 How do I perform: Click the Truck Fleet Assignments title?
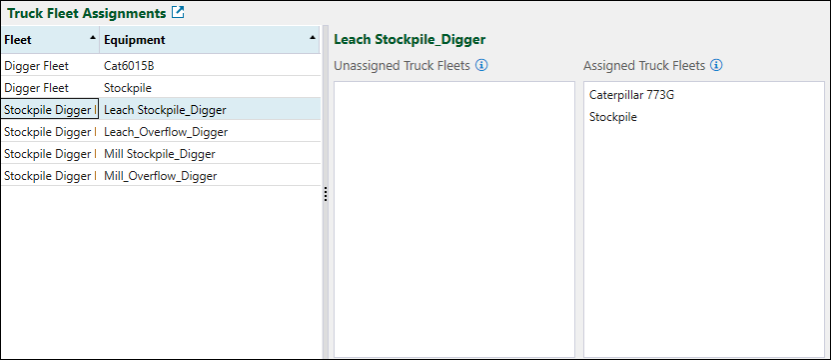[x=87, y=13]
